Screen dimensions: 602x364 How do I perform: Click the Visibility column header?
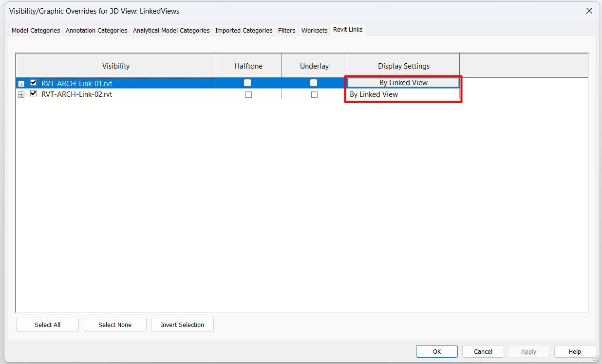pyautogui.click(x=116, y=66)
